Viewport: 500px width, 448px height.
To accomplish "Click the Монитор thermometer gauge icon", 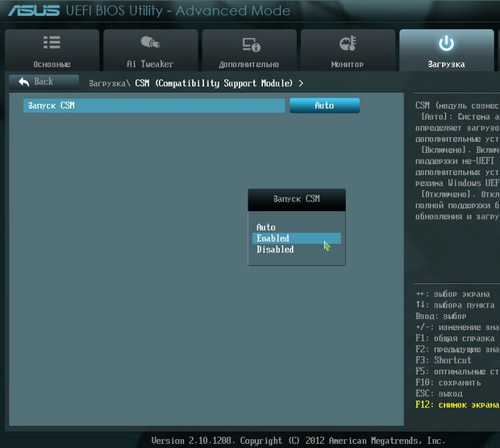I will click(x=348, y=44).
